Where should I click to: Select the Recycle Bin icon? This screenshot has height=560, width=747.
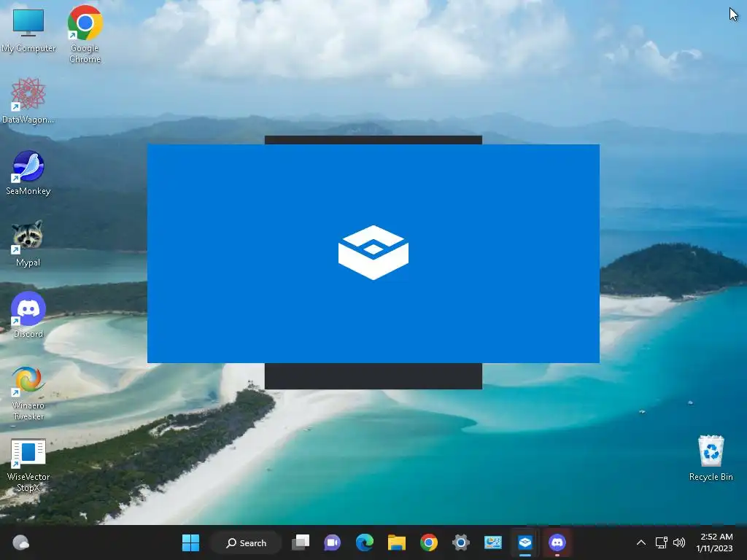(711, 458)
